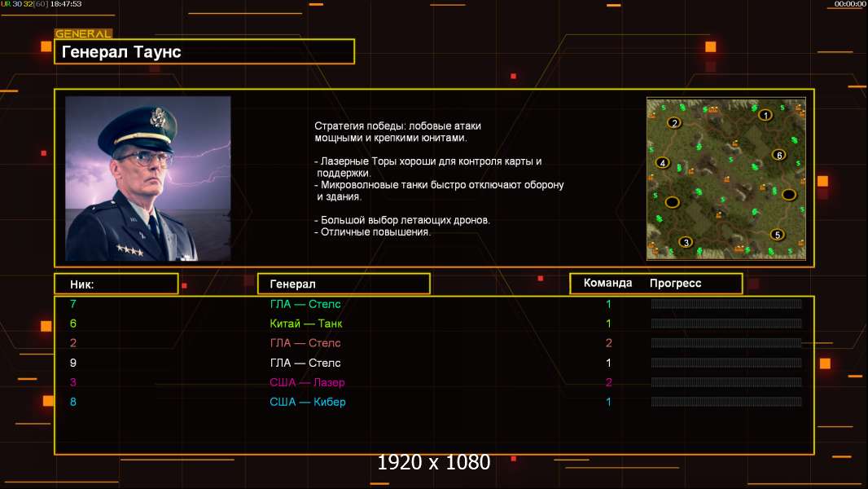Click team number in "США — Кибер" row
868x489 pixels.
(608, 402)
